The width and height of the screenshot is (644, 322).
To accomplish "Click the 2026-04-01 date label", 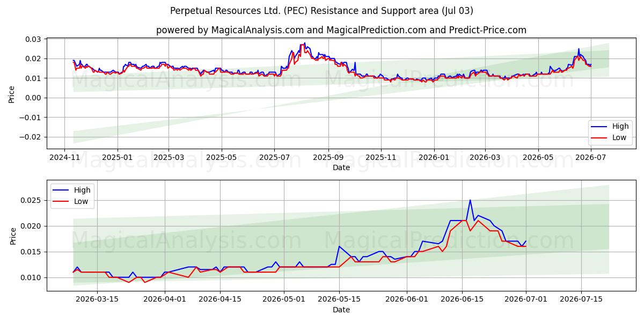I will pos(164,299).
